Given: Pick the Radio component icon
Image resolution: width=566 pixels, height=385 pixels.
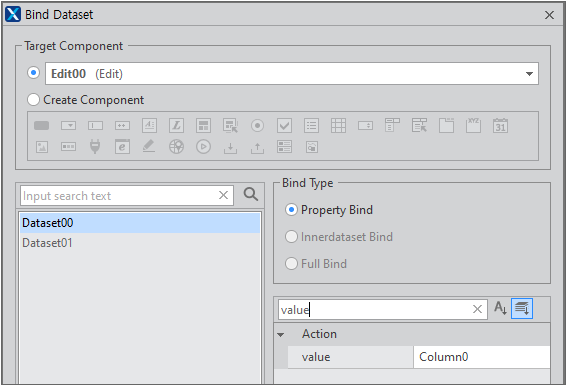Looking at the screenshot, I should [x=257, y=126].
